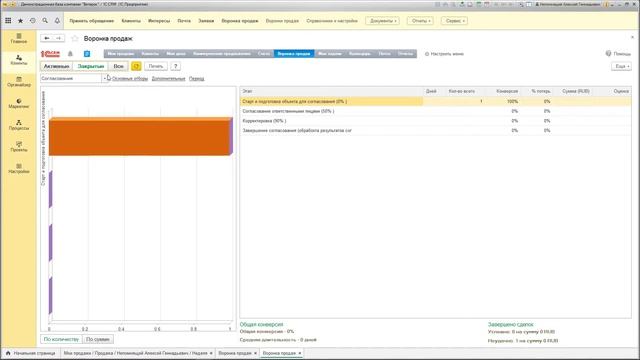Sort by the % потерь column header
This screenshot has width=640, height=360.
[x=537, y=91]
